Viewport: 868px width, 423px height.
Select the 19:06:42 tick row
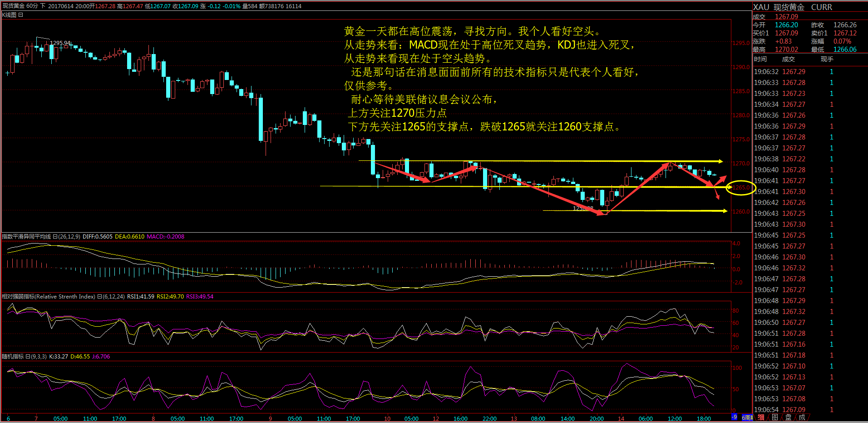coord(810,203)
